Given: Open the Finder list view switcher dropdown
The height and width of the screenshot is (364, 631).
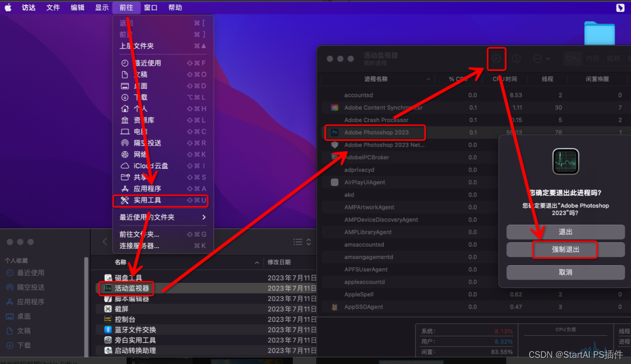Looking at the screenshot, I should point(302,242).
